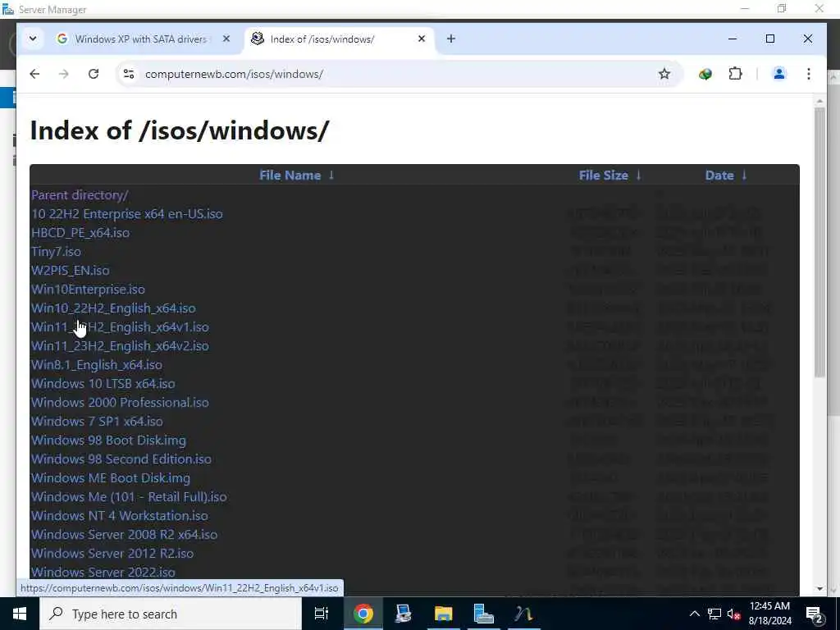840x630 pixels.
Task: Download Windows Server 2022.iso
Action: click(103, 572)
